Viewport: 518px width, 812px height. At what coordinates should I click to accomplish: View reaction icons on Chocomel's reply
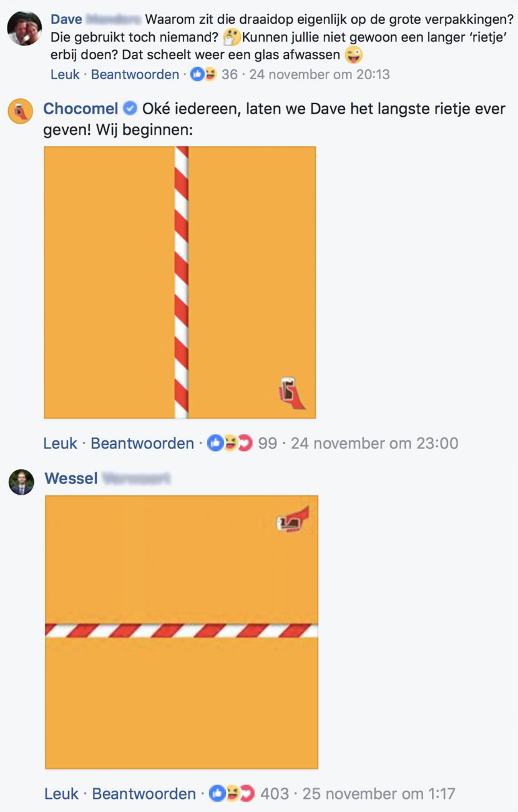230,443
